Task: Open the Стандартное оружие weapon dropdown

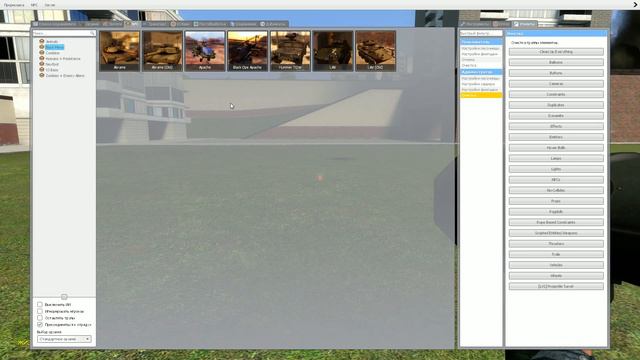Action: (64, 339)
